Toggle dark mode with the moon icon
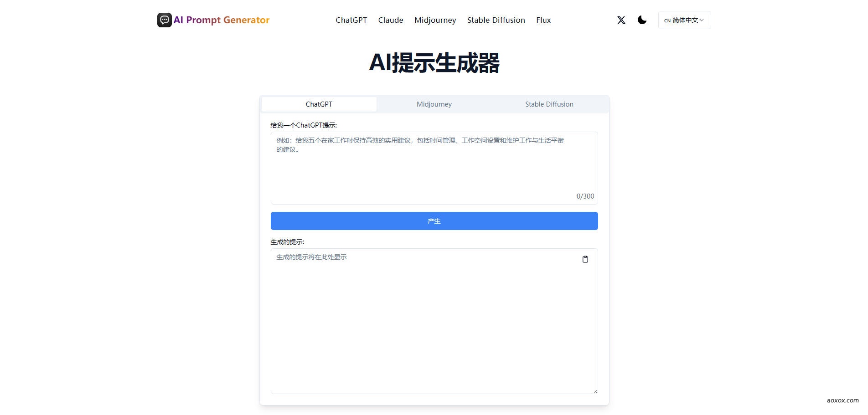Screen dimensions: 868x415 642,20
